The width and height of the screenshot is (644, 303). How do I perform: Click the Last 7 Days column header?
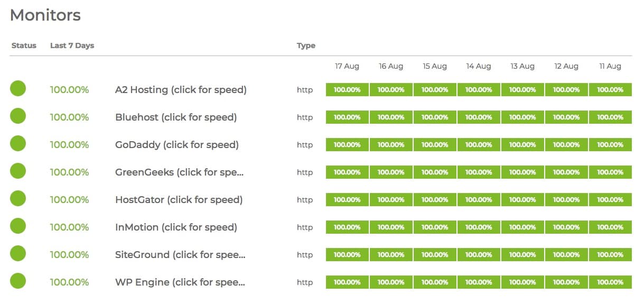pos(72,45)
